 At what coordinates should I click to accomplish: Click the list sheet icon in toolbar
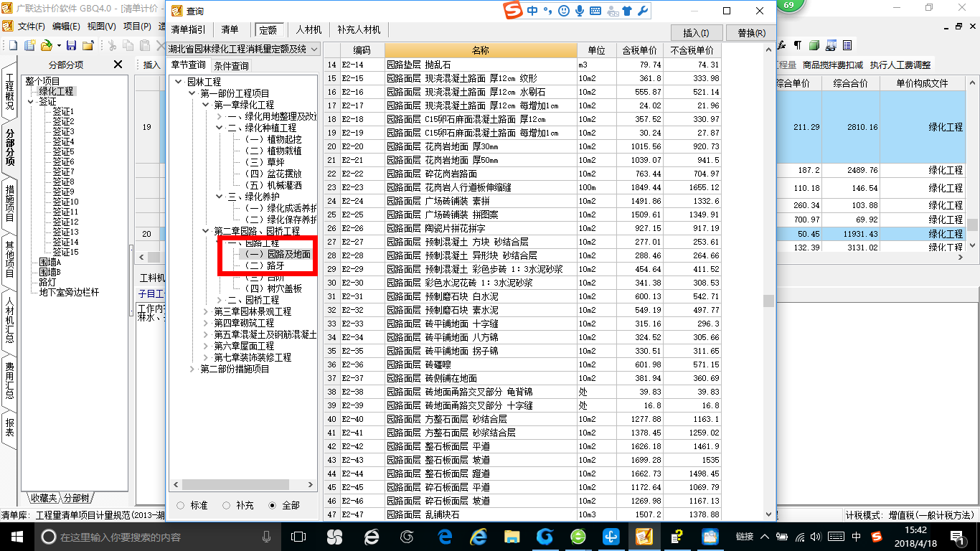pos(847,45)
